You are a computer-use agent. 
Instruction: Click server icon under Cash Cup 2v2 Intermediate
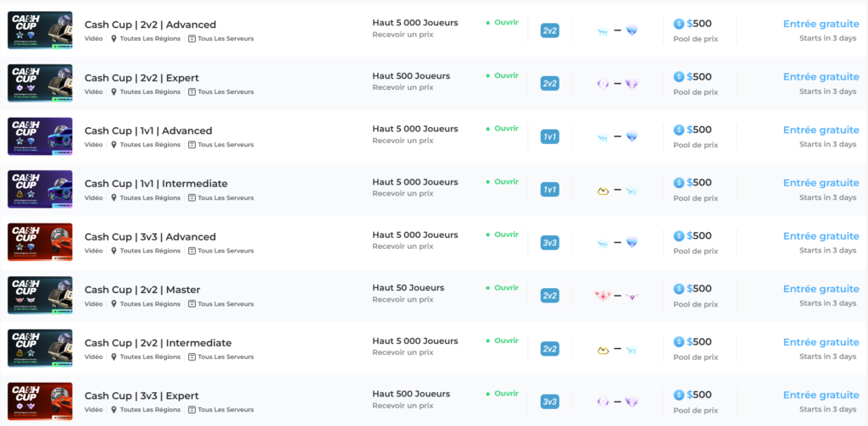pos(192,357)
